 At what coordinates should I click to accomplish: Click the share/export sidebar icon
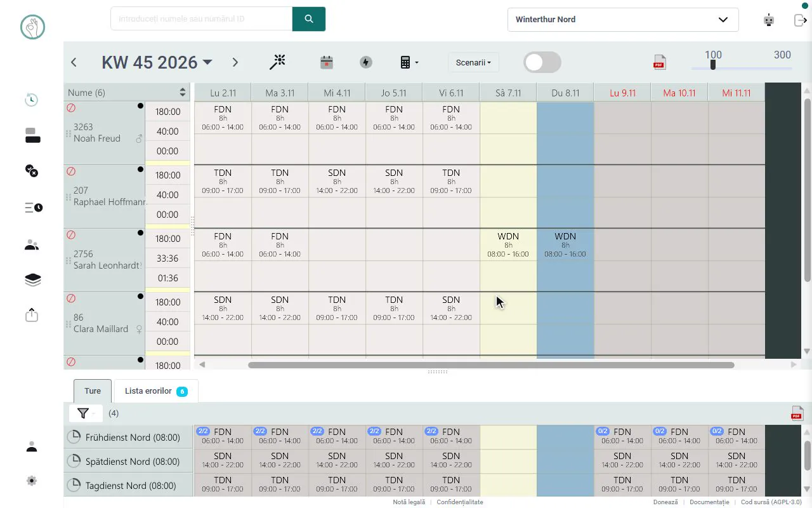[32, 315]
